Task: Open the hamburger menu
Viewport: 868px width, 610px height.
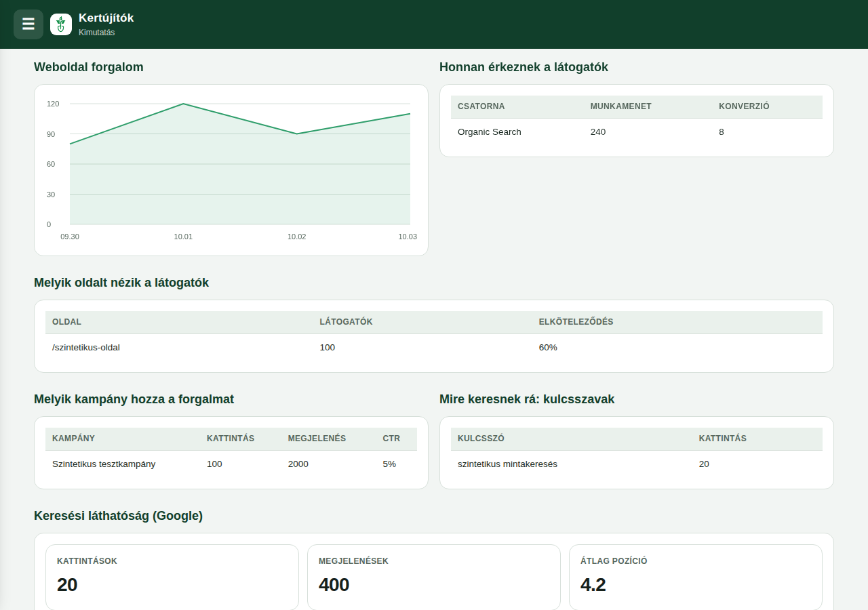Action: click(28, 24)
